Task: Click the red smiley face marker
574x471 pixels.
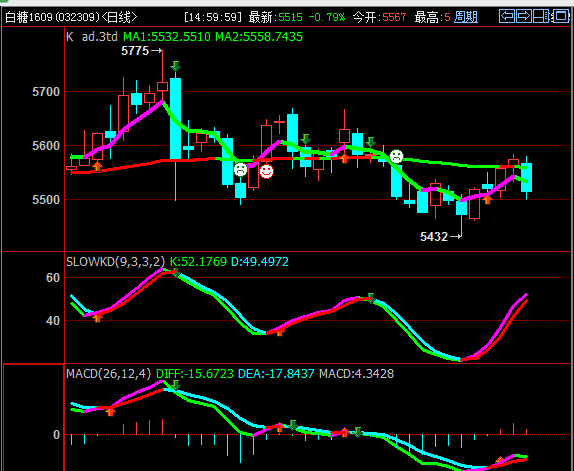Action: pyautogui.click(x=266, y=171)
